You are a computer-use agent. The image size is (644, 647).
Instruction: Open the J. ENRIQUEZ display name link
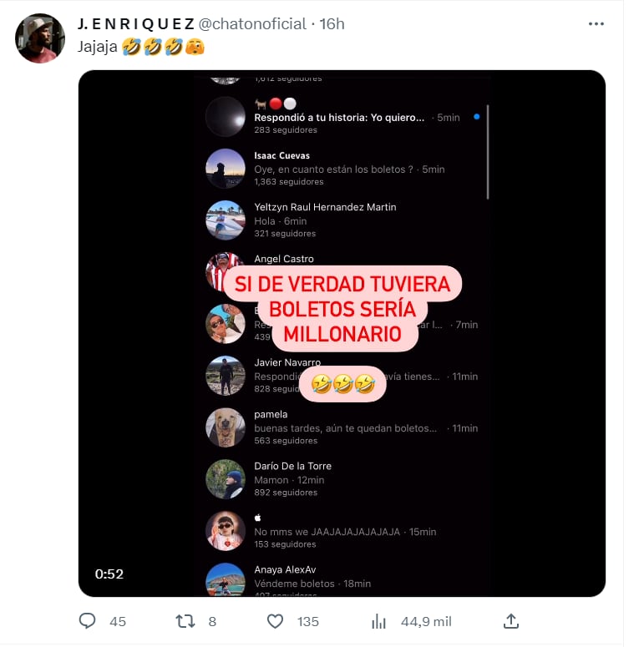pos(134,24)
